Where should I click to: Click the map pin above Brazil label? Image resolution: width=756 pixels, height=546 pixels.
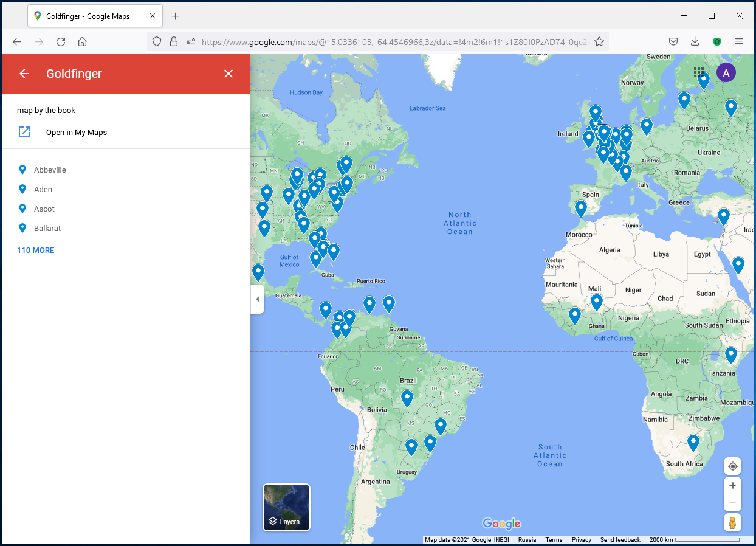coord(407,399)
